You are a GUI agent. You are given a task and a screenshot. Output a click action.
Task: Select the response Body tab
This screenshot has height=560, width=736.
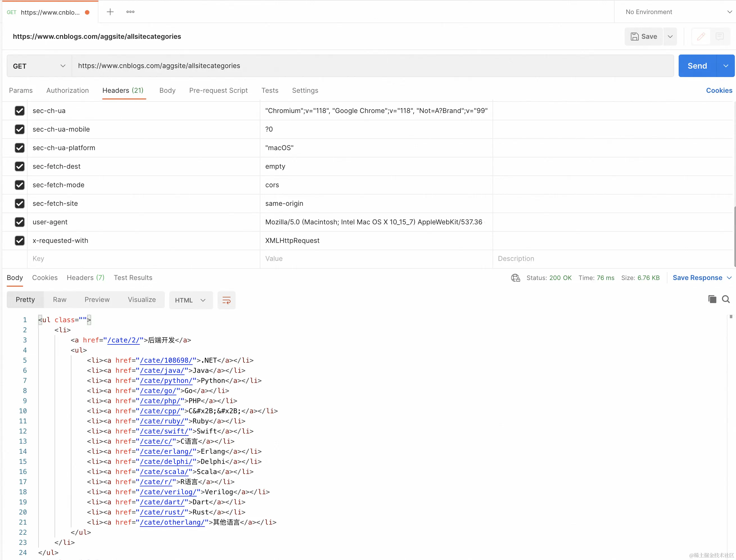[15, 278]
